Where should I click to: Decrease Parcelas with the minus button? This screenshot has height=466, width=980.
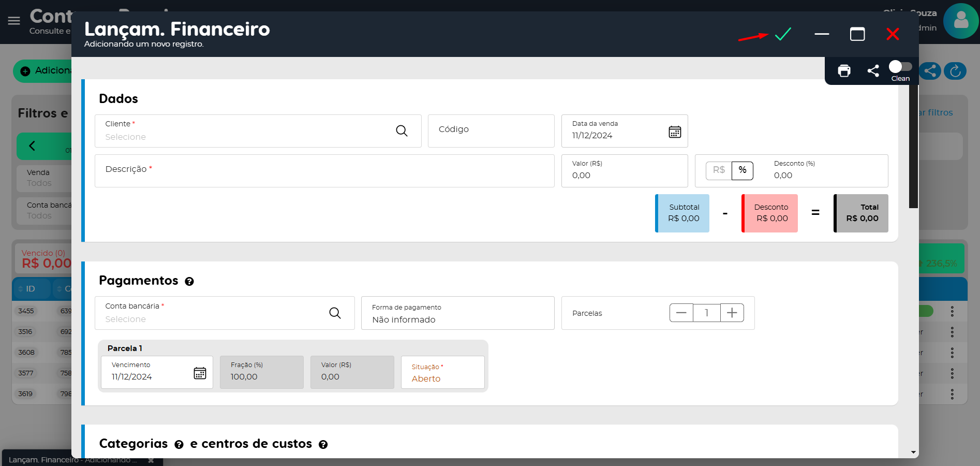click(681, 313)
